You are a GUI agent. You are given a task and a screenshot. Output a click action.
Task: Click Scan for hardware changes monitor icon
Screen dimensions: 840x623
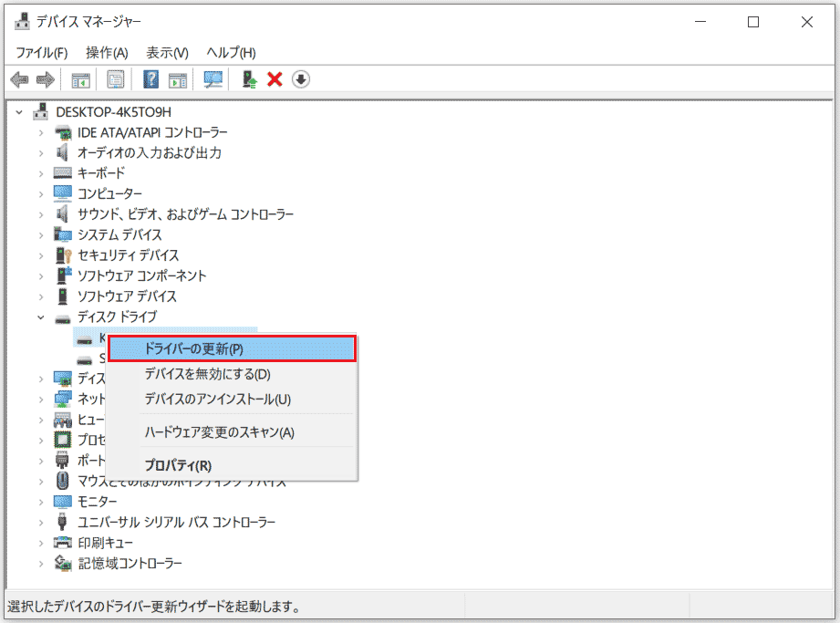click(213, 80)
